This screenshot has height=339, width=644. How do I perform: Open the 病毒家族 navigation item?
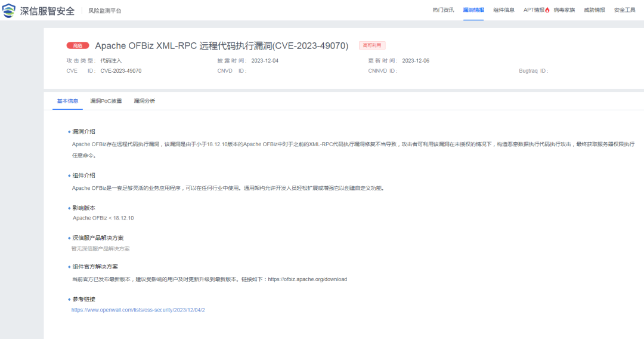[564, 10]
